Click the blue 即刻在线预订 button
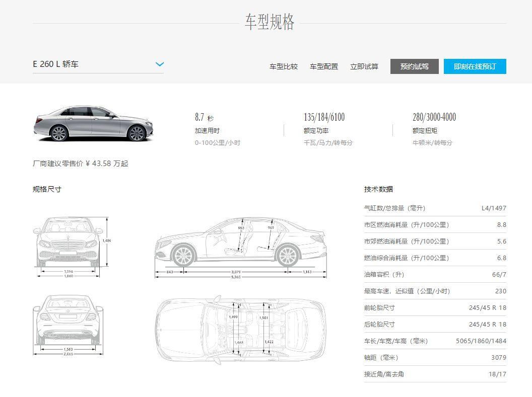 [x=475, y=66]
